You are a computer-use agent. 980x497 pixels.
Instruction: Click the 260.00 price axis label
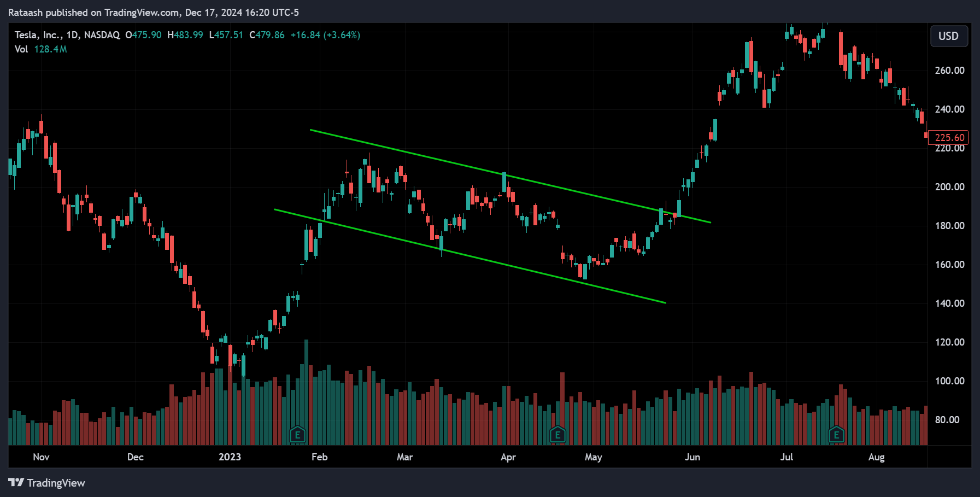(949, 71)
